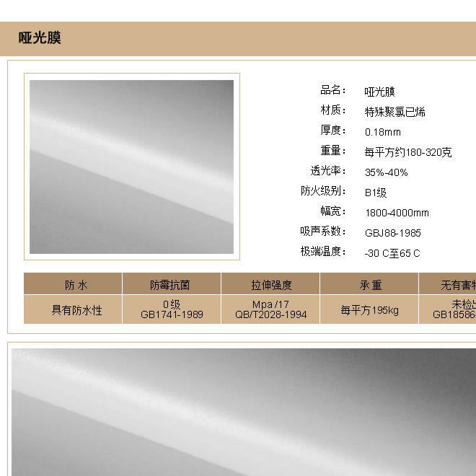Click the 拉伸强度 table header
This screenshot has width=476, height=476.
click(270, 284)
